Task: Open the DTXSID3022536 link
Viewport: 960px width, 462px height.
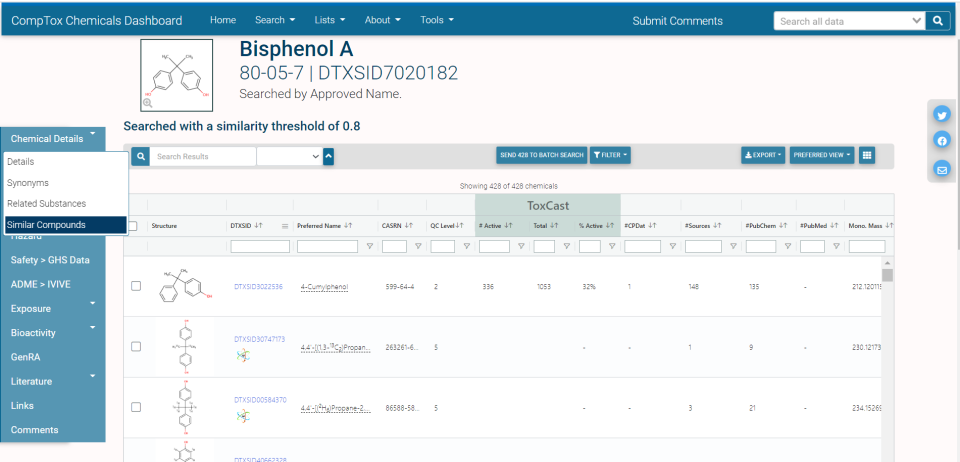Action: (258, 286)
